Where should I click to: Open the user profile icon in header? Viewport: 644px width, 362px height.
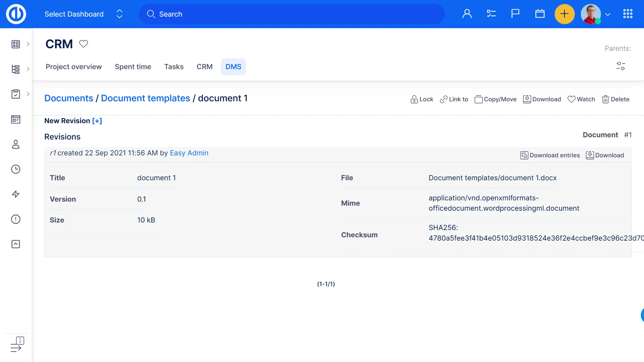[x=467, y=14]
